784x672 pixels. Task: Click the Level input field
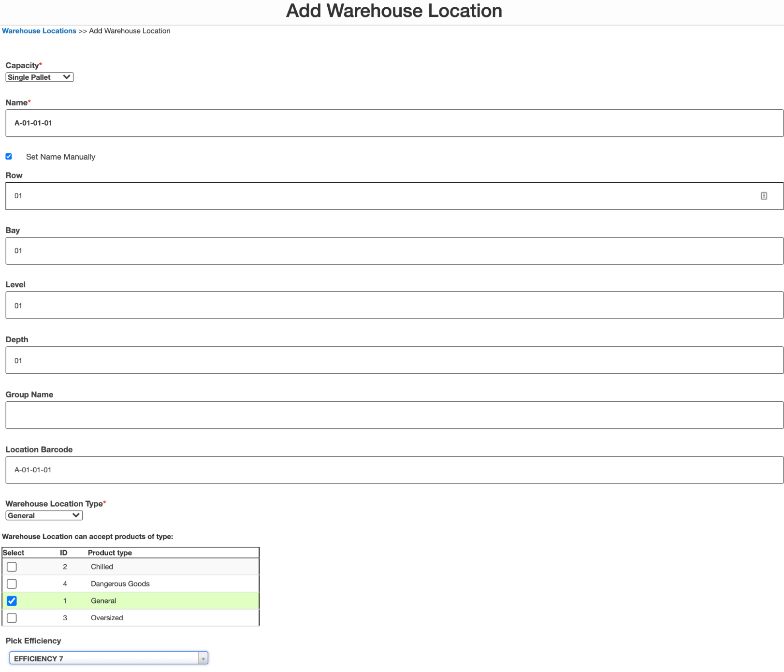click(x=387, y=305)
